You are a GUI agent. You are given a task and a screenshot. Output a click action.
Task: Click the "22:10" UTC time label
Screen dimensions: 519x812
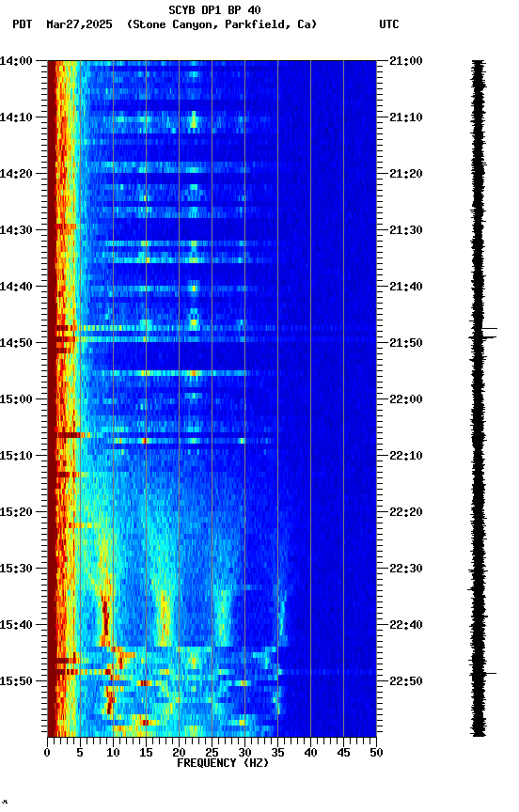[406, 456]
